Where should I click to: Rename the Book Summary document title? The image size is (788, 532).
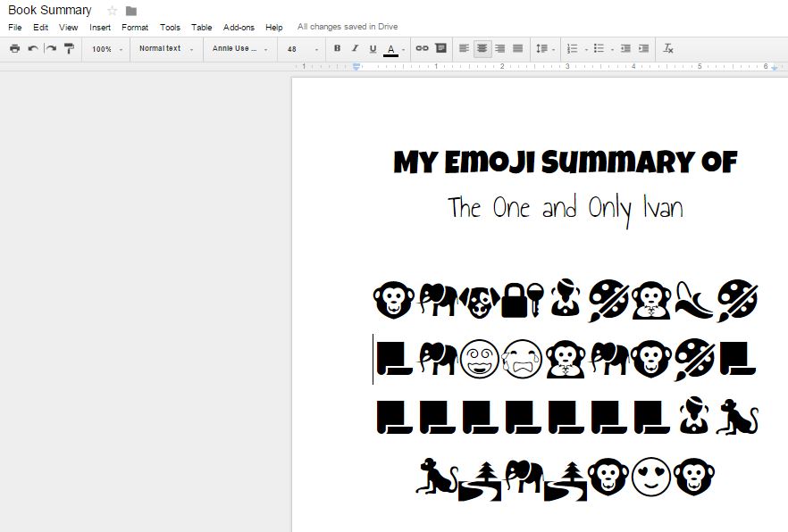[x=50, y=10]
